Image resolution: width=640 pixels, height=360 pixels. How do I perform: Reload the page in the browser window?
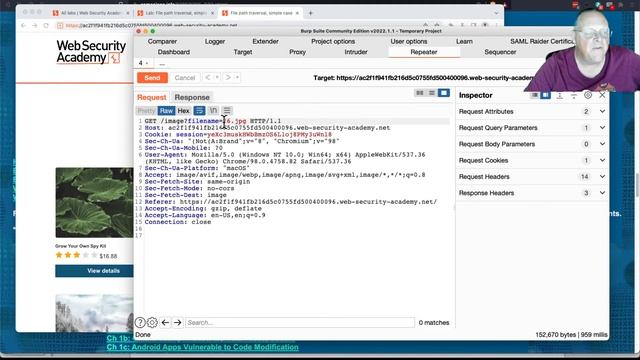click(x=46, y=25)
